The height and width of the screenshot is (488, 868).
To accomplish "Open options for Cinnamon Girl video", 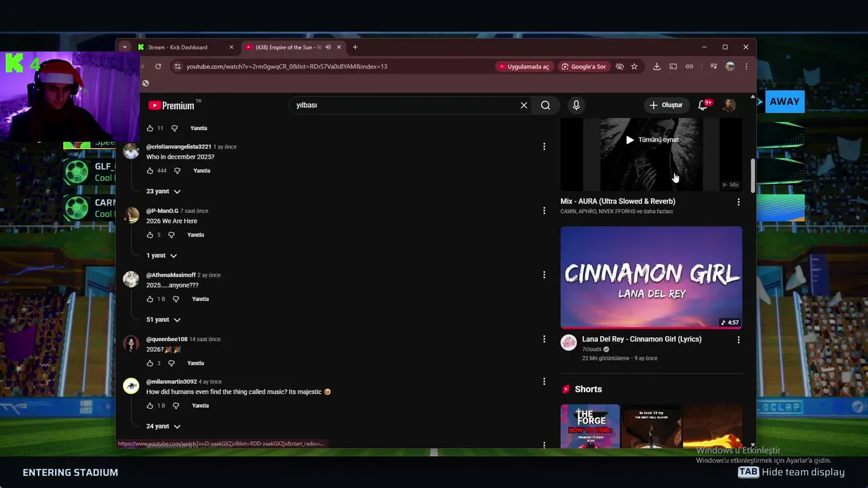I will tap(738, 340).
